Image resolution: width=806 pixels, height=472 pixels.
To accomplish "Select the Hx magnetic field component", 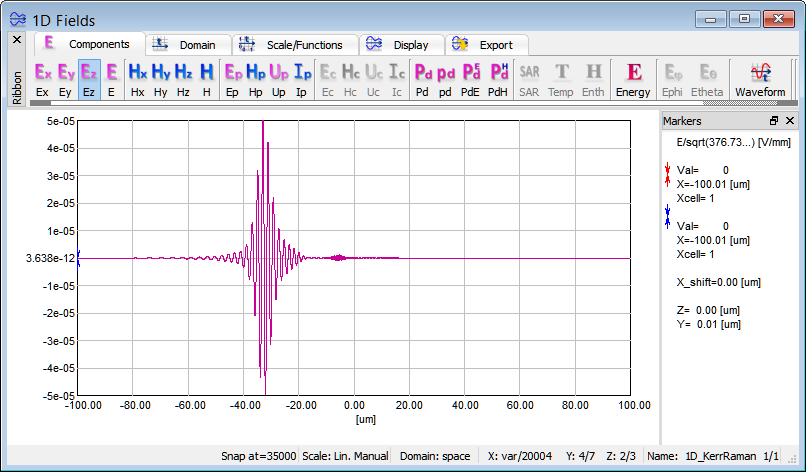I will pyautogui.click(x=137, y=79).
